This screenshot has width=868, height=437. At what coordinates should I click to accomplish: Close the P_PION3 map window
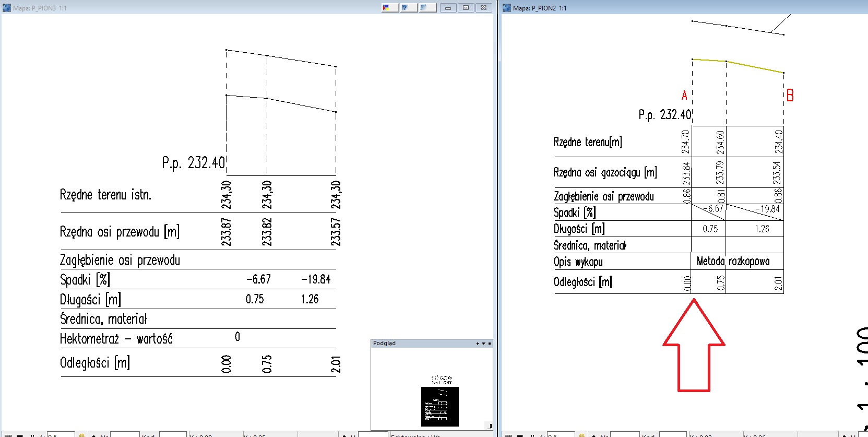(x=483, y=7)
